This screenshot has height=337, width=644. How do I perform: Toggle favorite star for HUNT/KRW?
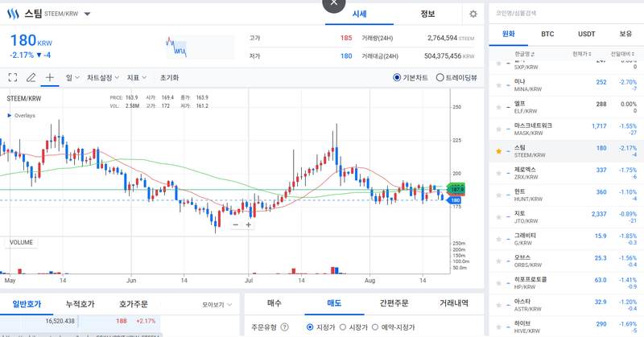(498, 195)
